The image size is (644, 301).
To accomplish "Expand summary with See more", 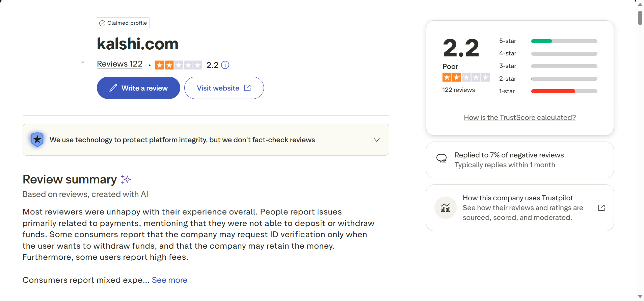I will coord(169,280).
